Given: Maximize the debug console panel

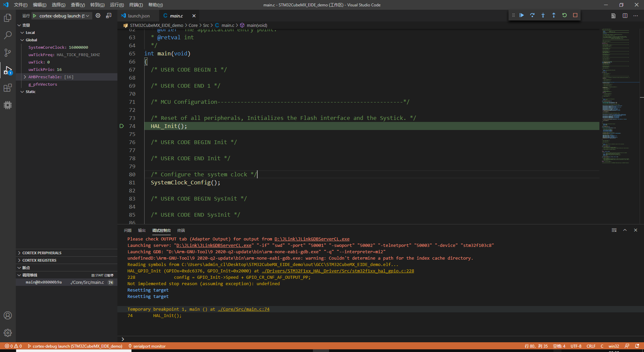Looking at the screenshot, I should (x=625, y=230).
